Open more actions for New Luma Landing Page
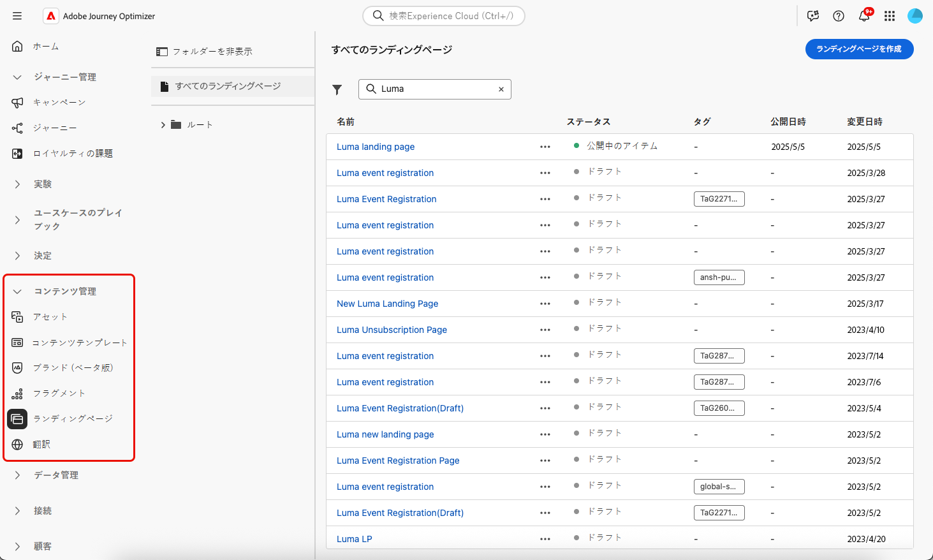933x560 pixels. (x=545, y=304)
